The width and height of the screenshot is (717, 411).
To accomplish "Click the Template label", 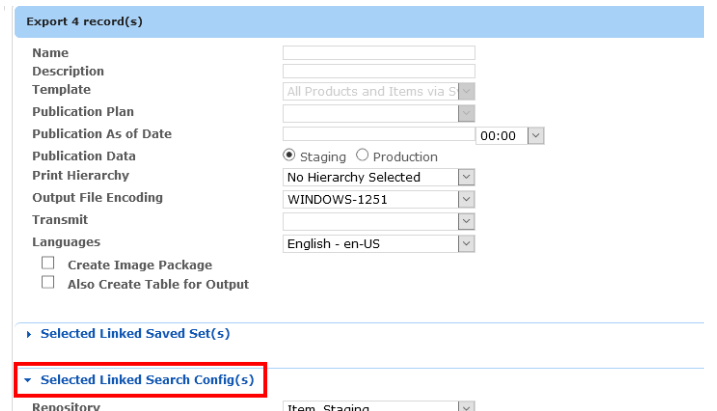I will pyautogui.click(x=61, y=90).
